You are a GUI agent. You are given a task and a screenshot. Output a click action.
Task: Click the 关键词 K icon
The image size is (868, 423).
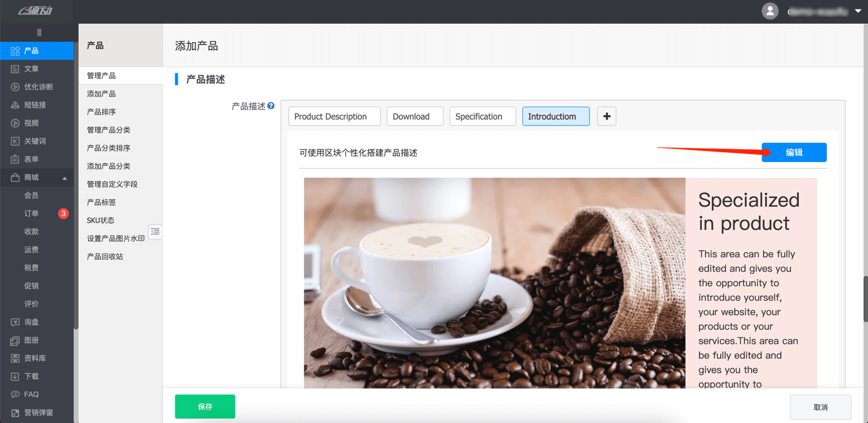coord(15,141)
